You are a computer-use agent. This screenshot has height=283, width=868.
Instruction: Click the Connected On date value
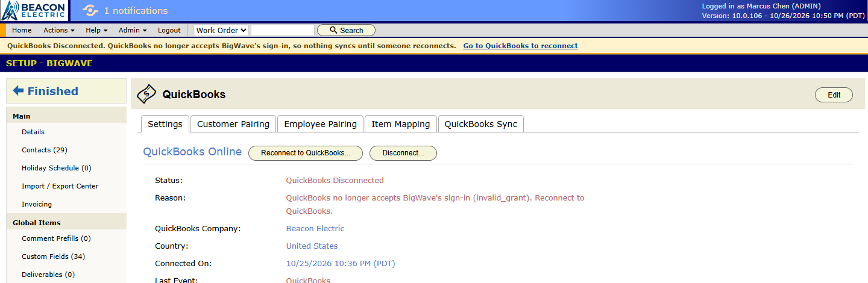pyautogui.click(x=341, y=264)
